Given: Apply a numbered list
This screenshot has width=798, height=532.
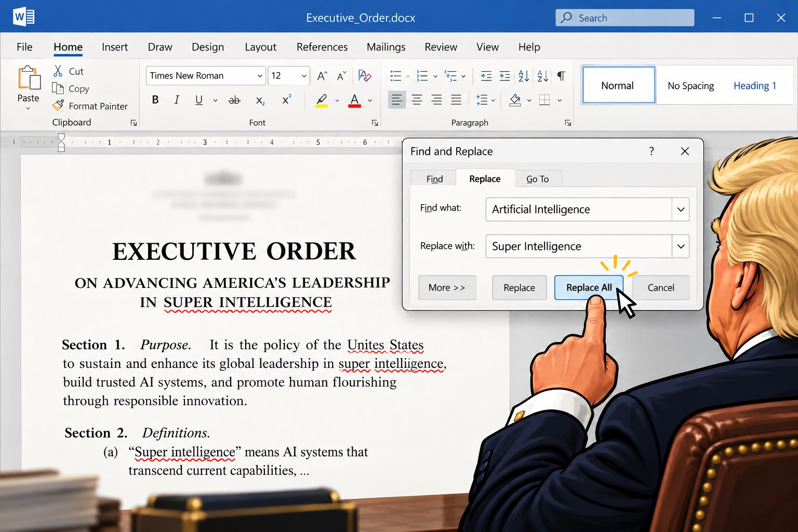Looking at the screenshot, I should coord(422,76).
